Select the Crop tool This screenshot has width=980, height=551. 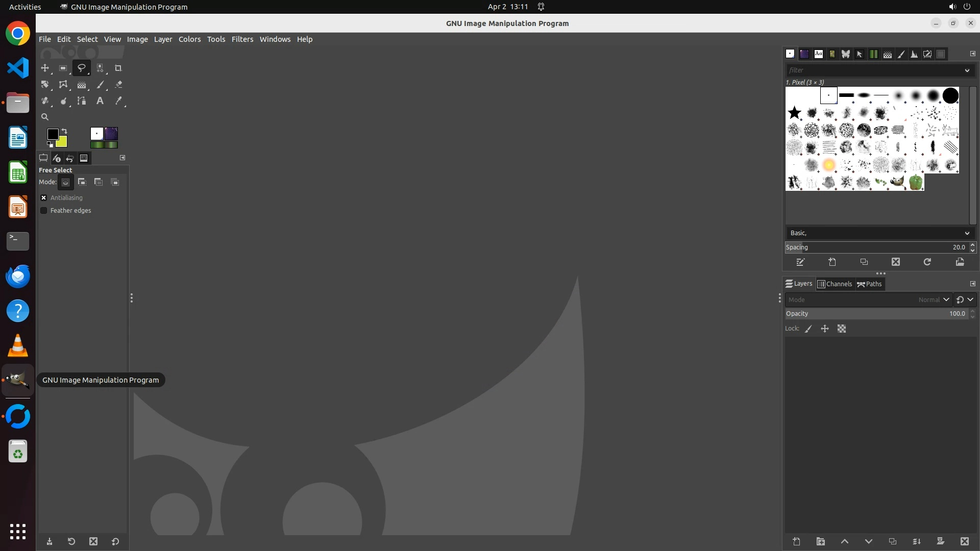pos(118,68)
